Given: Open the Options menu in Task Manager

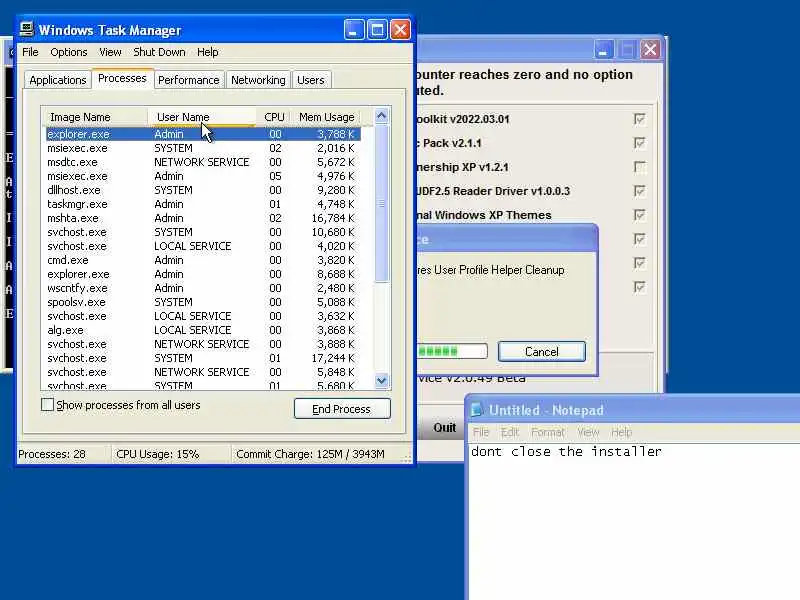Looking at the screenshot, I should click(x=68, y=52).
